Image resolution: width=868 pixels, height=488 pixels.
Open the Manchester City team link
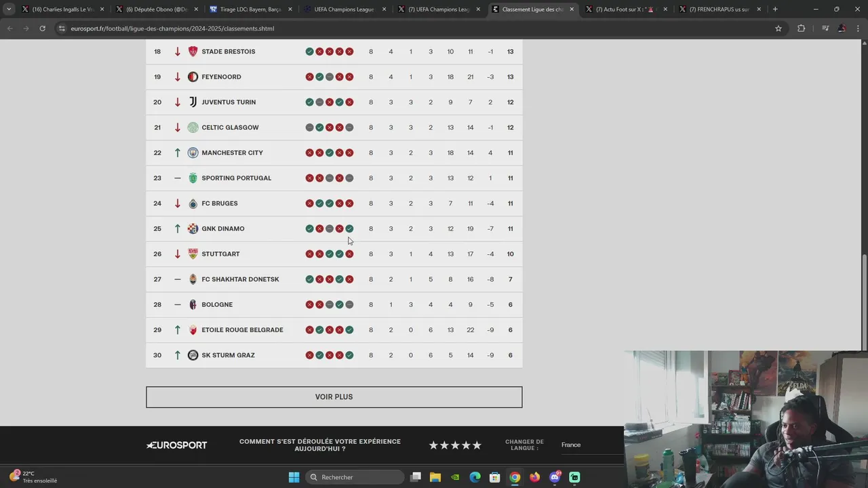pyautogui.click(x=232, y=152)
